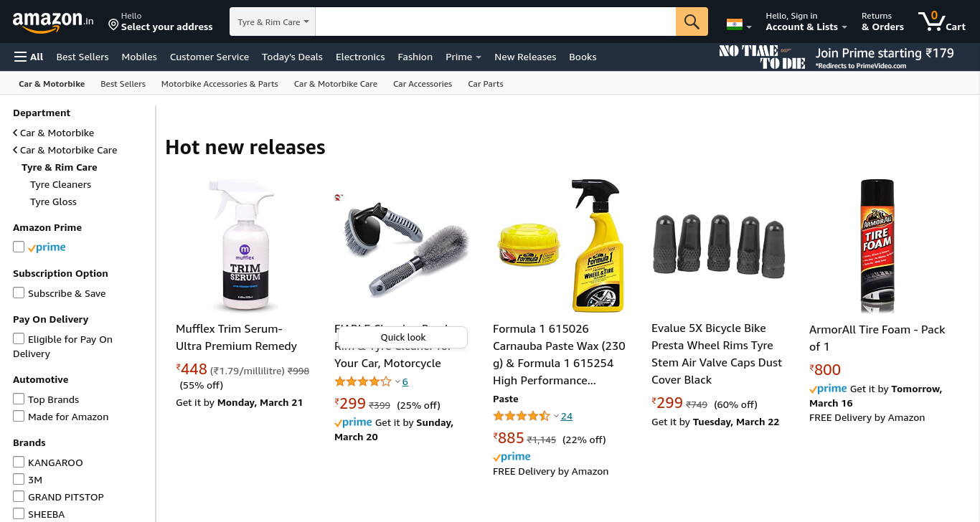Click the Amazon.in logo
980x522 pixels.
click(53, 22)
